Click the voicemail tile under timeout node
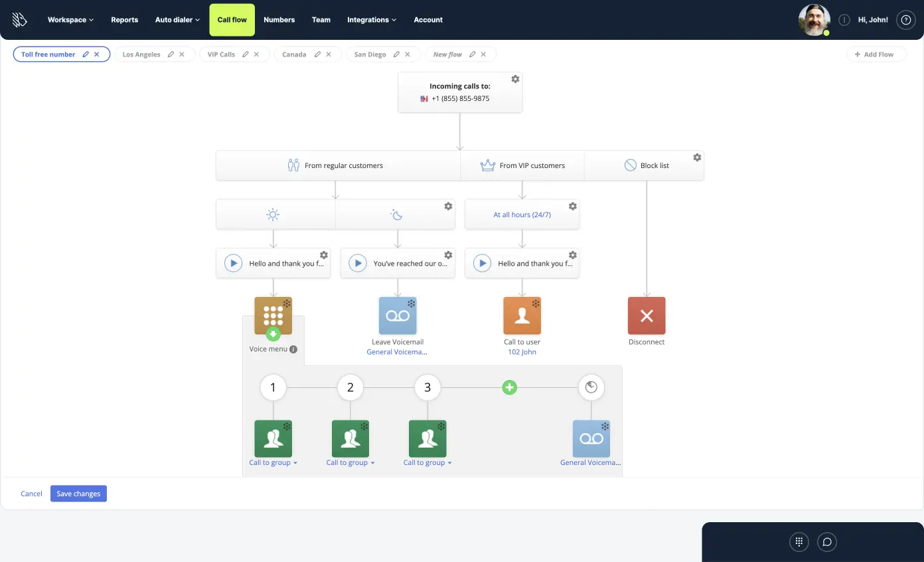924x562 pixels. coord(591,438)
